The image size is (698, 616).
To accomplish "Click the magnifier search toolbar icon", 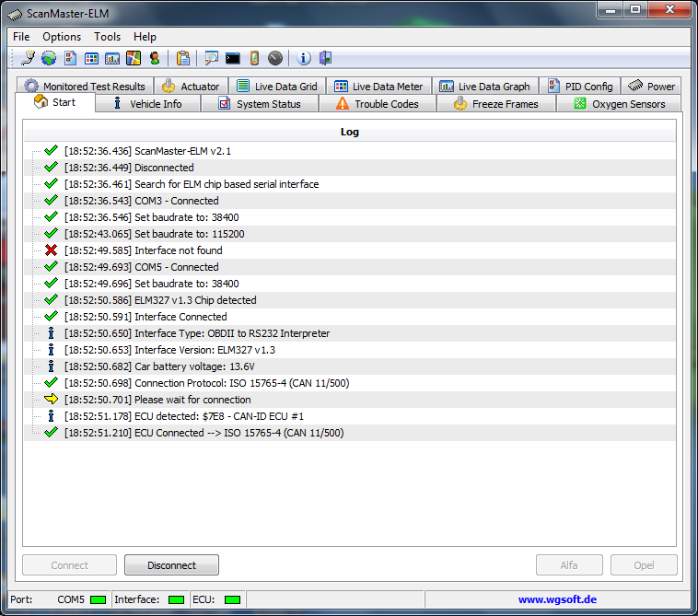I will 212,58.
